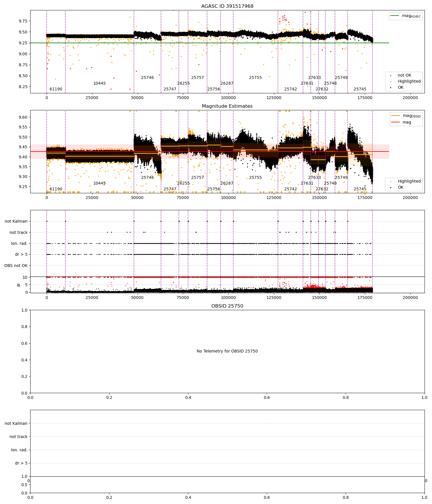
Task: Click the 'AGASC ID 391517968' plot title
Action: pyautogui.click(x=227, y=6)
